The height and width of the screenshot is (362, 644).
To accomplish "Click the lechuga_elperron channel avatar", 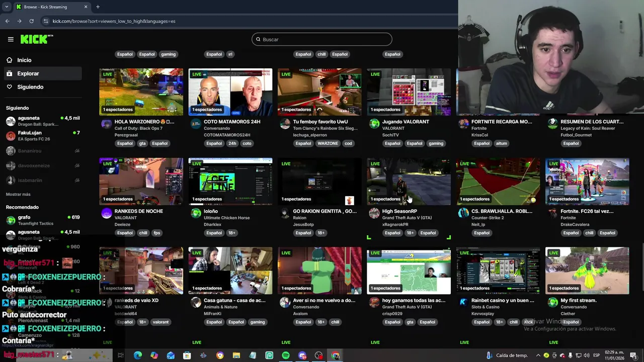I will point(285,124).
